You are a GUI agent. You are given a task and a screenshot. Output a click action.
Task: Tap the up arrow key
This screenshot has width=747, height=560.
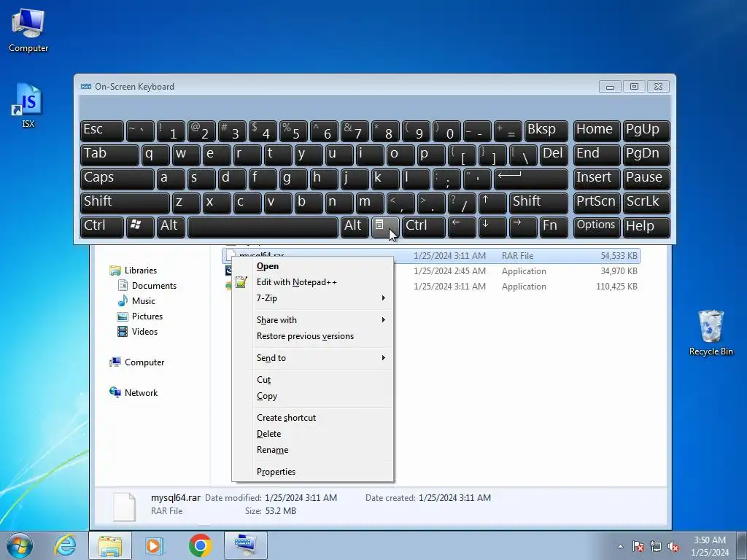point(492,203)
